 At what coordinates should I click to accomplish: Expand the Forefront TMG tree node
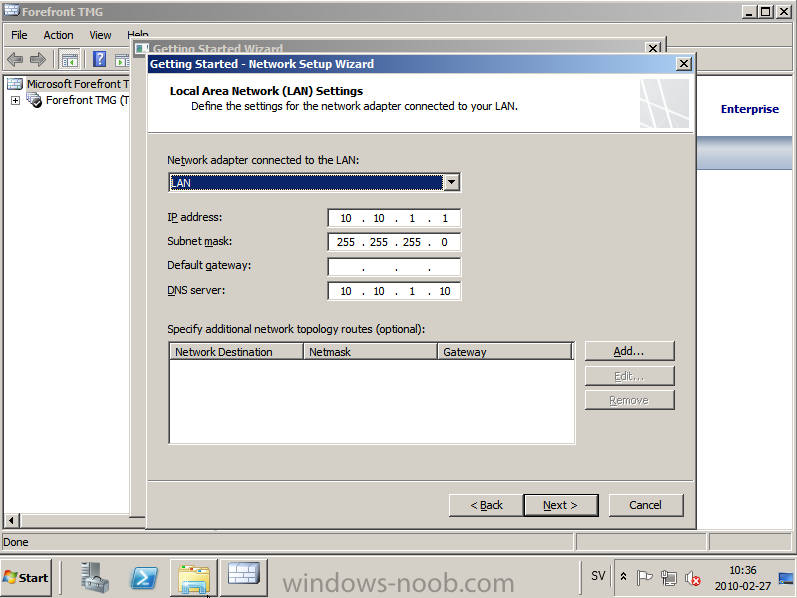coord(15,101)
